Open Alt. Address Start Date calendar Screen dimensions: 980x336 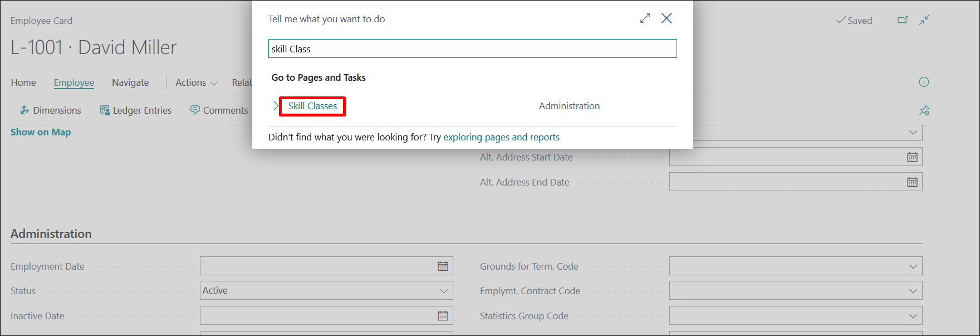tap(912, 157)
